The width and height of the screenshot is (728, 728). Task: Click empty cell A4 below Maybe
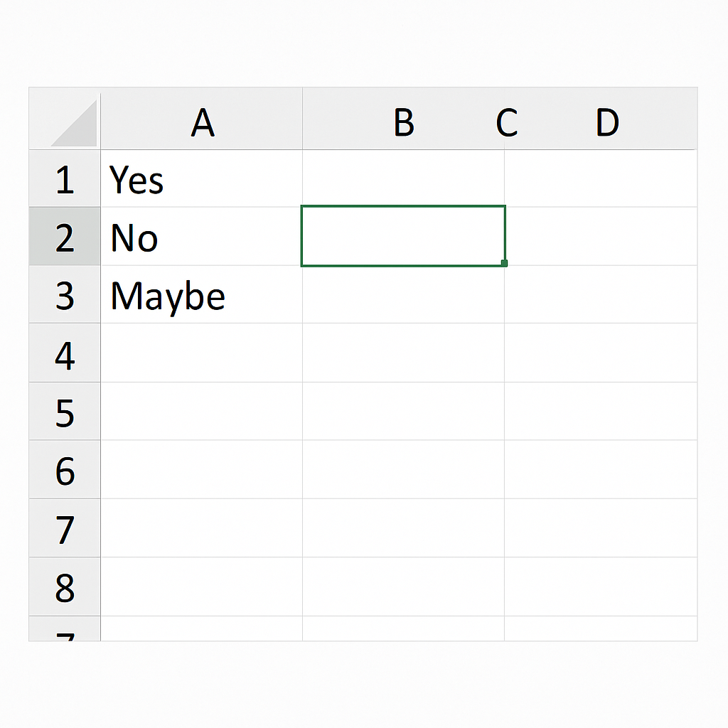click(201, 353)
